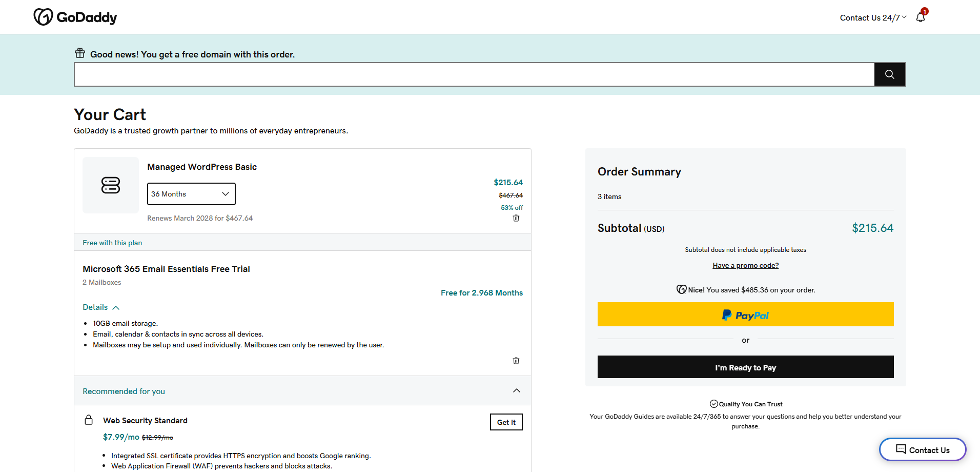Click the Your Cart heading
The height and width of the screenshot is (472, 980).
[110, 114]
